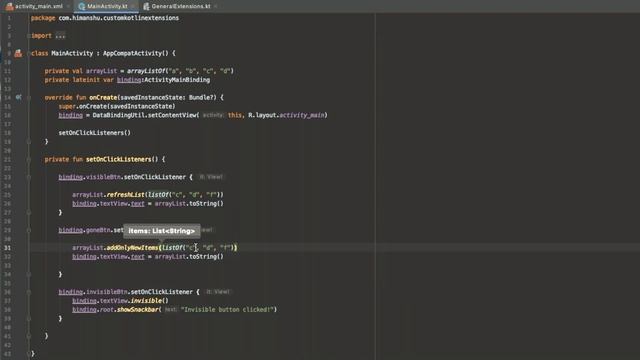The image size is (640, 360).
Task: Click the arrayList property name on line 11
Action: coord(101,71)
